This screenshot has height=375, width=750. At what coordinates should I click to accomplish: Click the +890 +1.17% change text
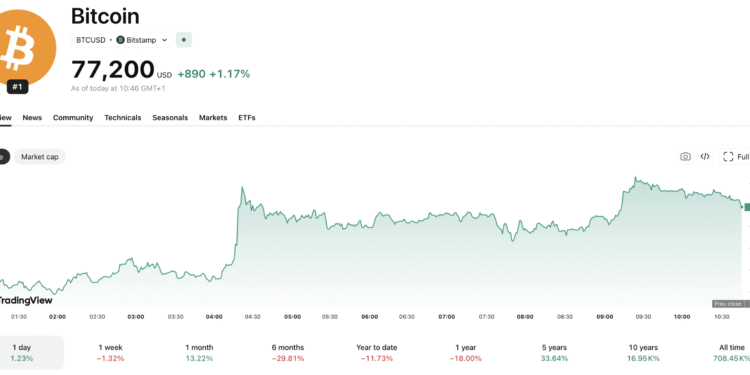point(214,74)
